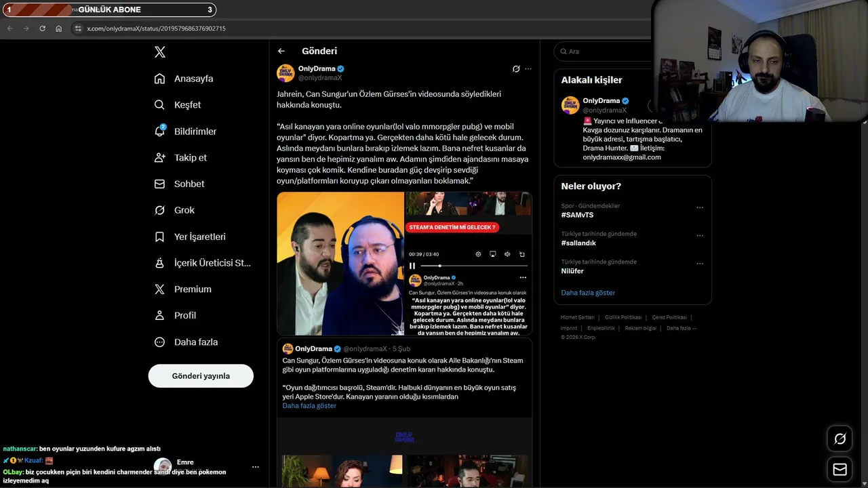
Task: Expand the footer Daha fazla menu
Action: (x=682, y=328)
